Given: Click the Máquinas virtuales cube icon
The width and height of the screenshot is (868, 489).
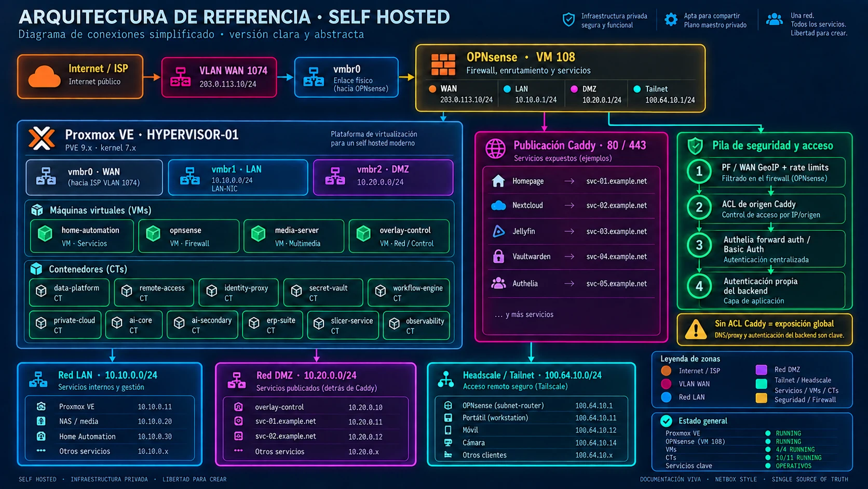Looking at the screenshot, I should point(37,210).
